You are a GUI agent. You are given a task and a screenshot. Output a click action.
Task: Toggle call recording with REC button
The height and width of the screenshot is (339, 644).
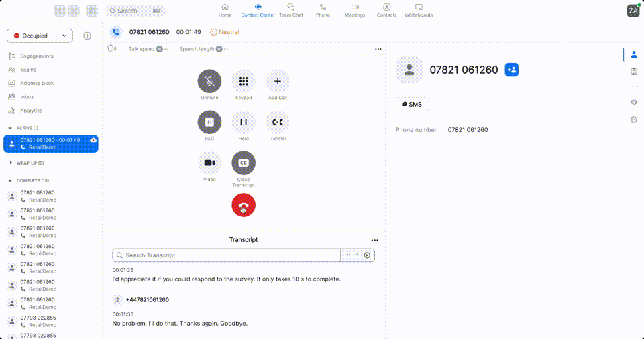point(209,122)
